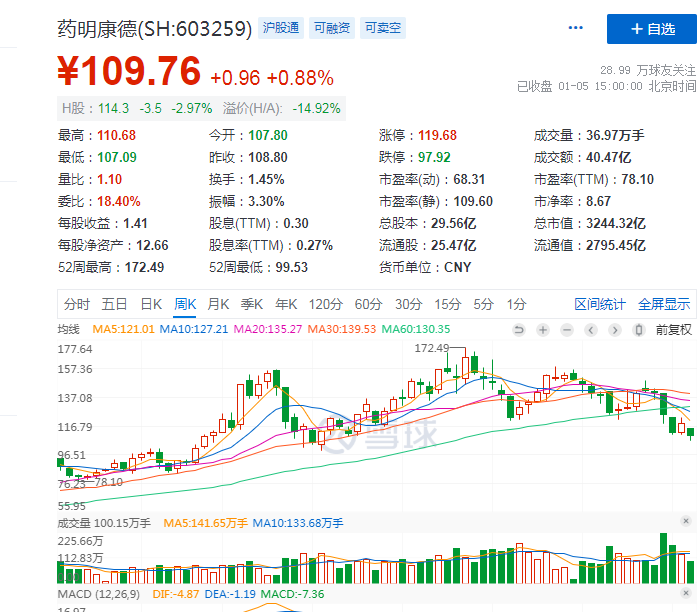Click the 172.49 high marker on chart

432,348
